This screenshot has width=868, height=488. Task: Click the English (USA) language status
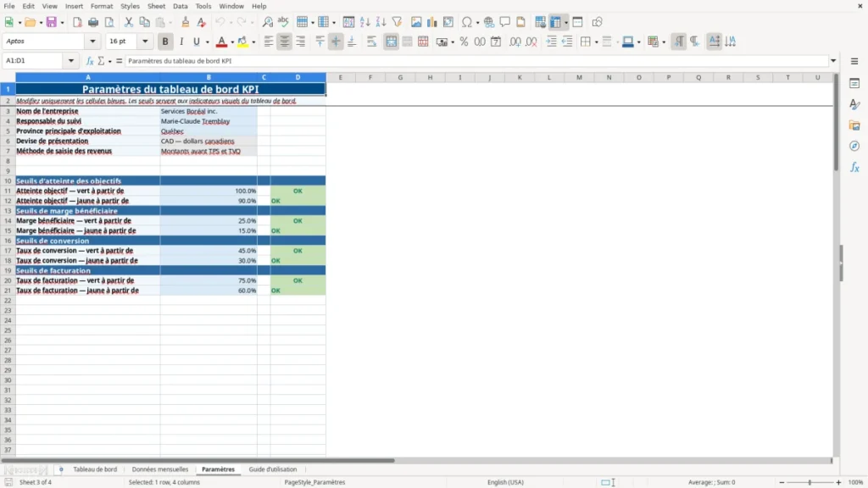505,482
